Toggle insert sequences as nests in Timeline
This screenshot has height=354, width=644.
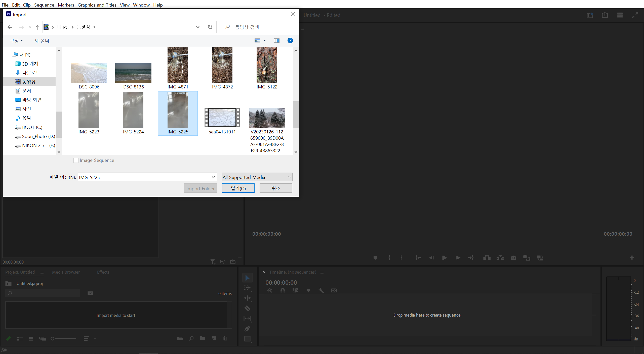click(270, 290)
